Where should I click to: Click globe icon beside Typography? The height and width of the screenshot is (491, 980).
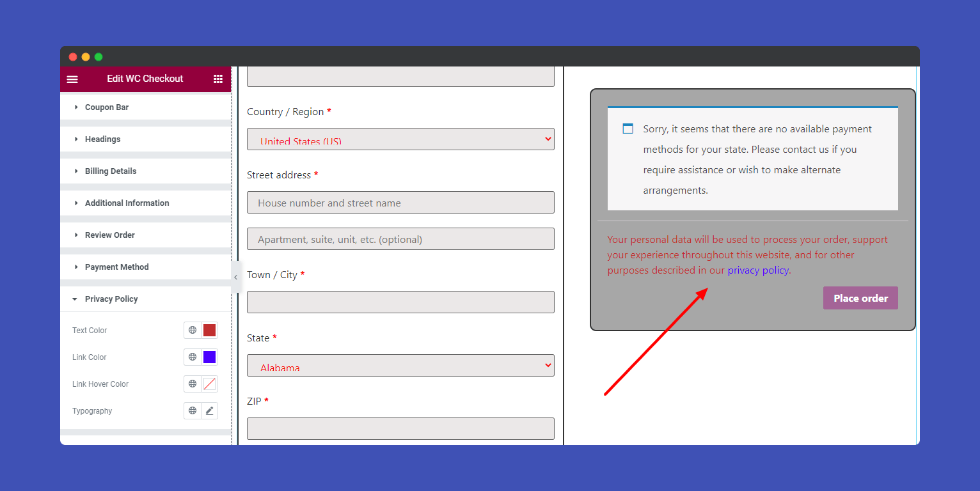(193, 411)
